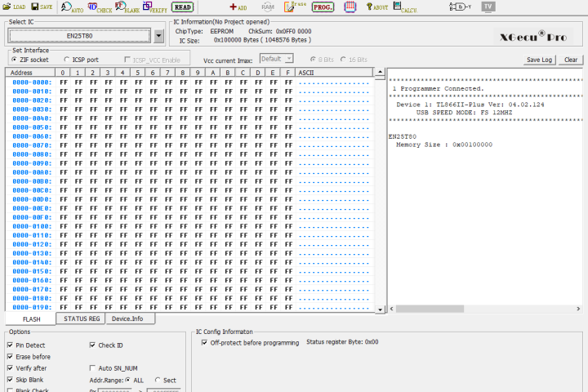
Task: Click the VERIFY toolbar icon
Action: click(155, 7)
